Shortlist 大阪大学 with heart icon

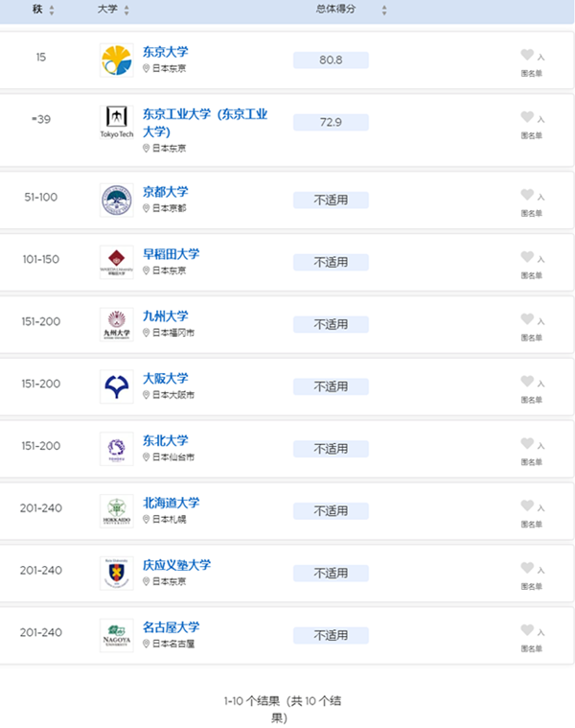527,381
